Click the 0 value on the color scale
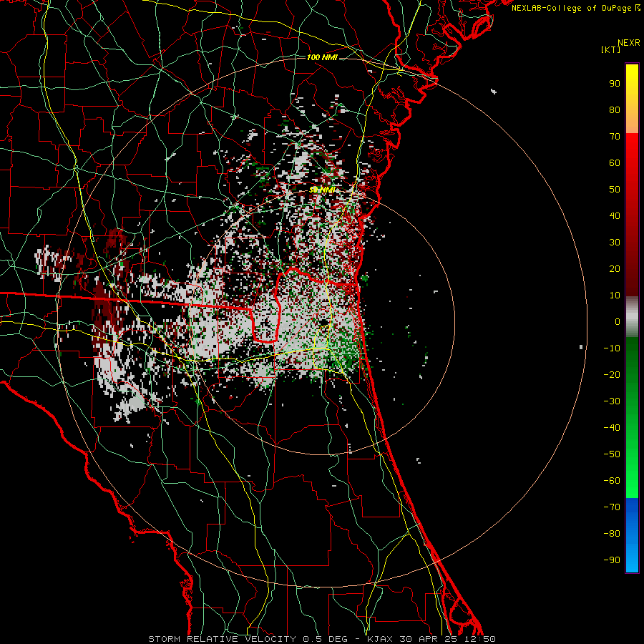 tap(618, 321)
